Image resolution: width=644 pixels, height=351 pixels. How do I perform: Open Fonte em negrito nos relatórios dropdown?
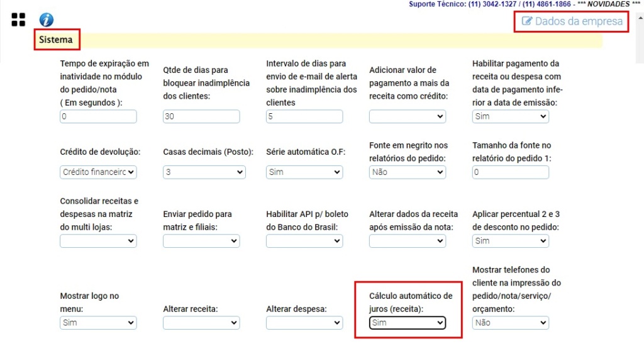[x=408, y=172]
